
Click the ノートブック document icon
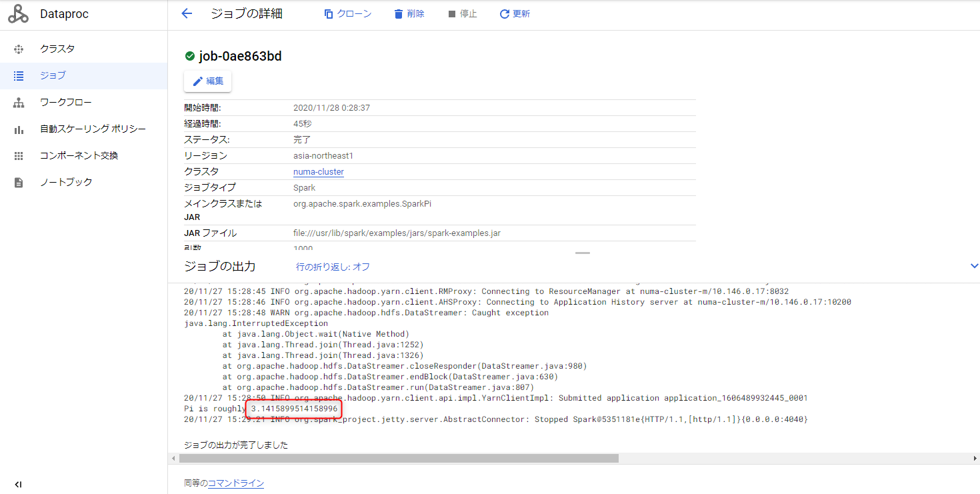[x=19, y=182]
